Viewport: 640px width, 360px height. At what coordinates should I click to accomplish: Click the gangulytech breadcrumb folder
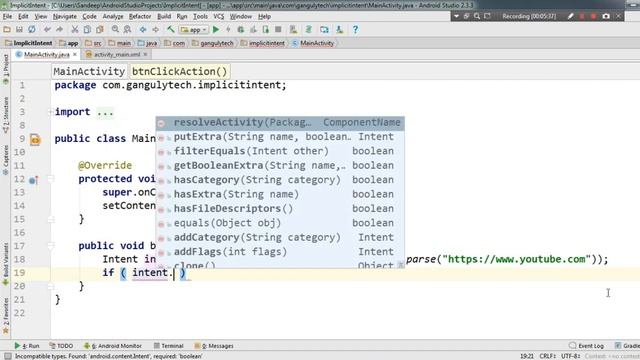pos(213,43)
